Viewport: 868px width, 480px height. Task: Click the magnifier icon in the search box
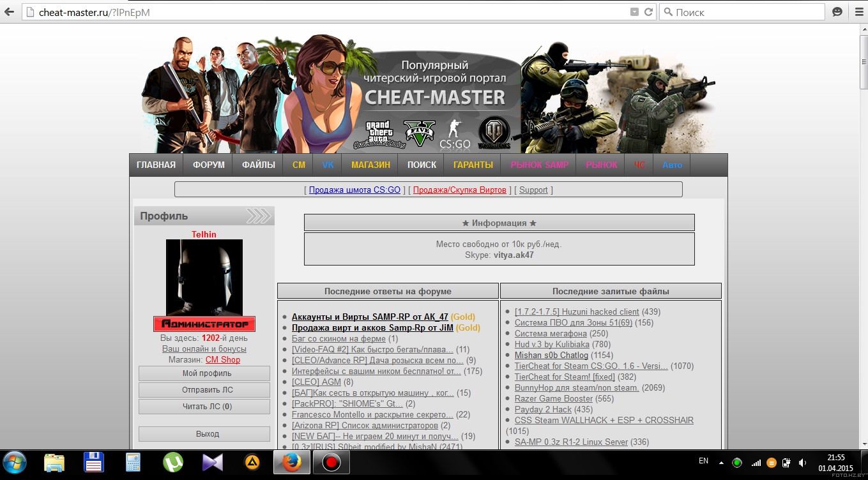pyautogui.click(x=668, y=11)
